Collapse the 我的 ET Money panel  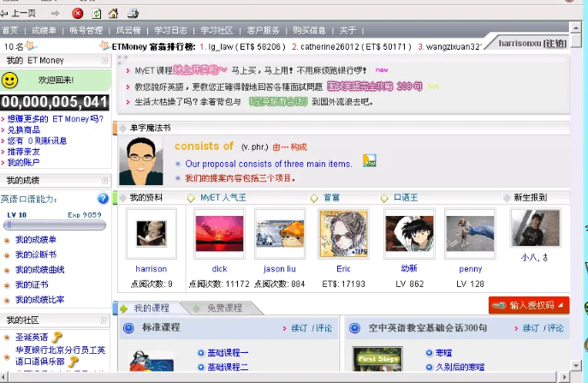point(105,61)
